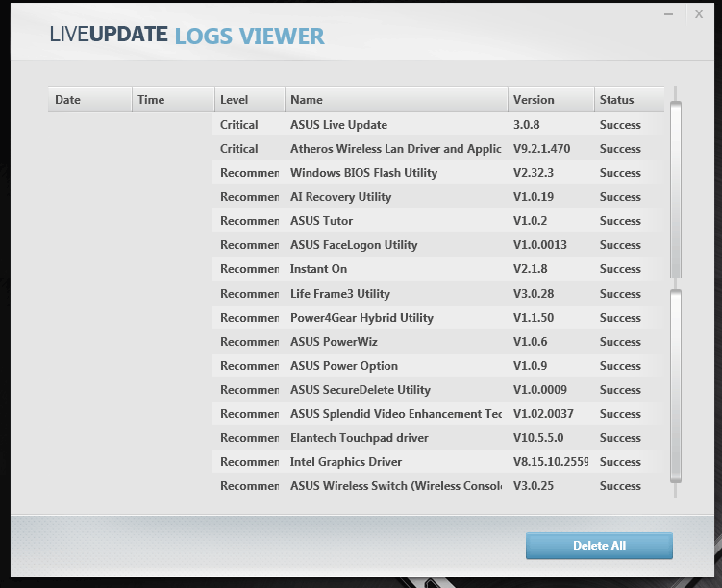Viewport: 722px width, 588px height.
Task: Click Recommended level of ASUS PowerWiz
Action: click(249, 341)
